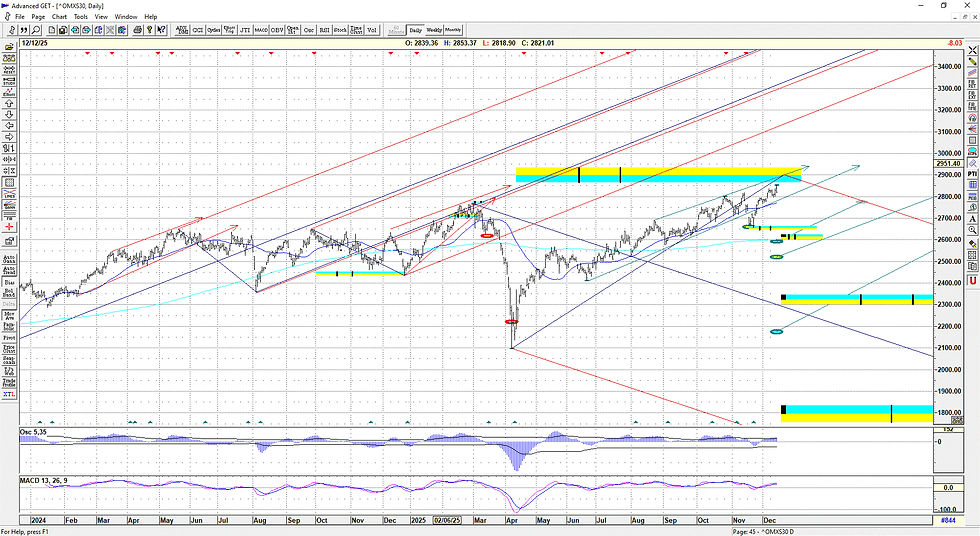980x536 pixels.
Task: Select the zoom magnifier tool in right toolbar
Action: click(972, 229)
